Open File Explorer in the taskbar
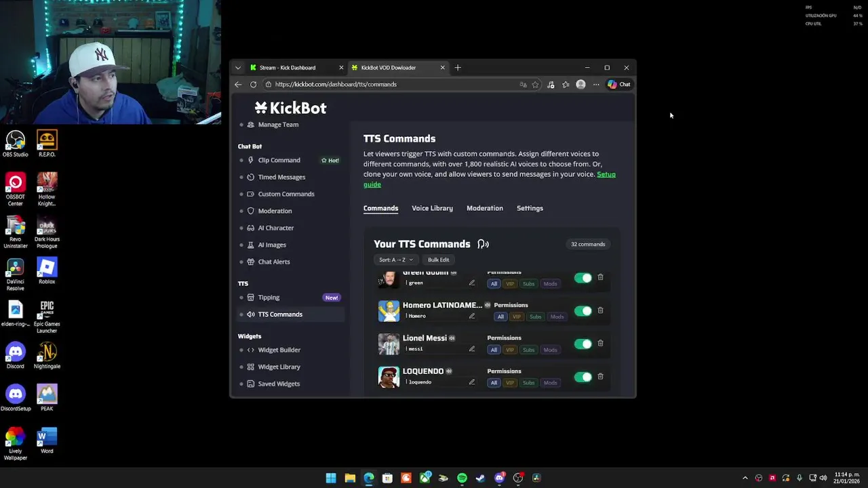Screen dimensions: 868x488 [x=350, y=478]
